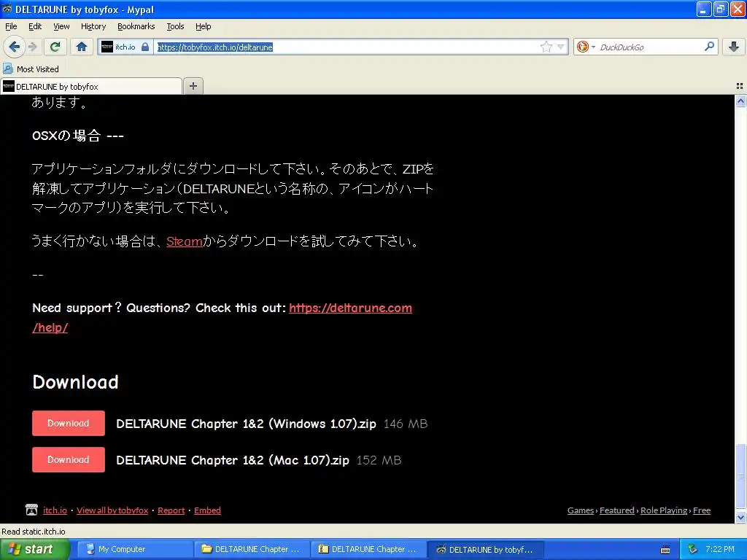Screen dimensions: 747x560
Task: Open the URL history dropdown arrow
Action: coord(561,47)
